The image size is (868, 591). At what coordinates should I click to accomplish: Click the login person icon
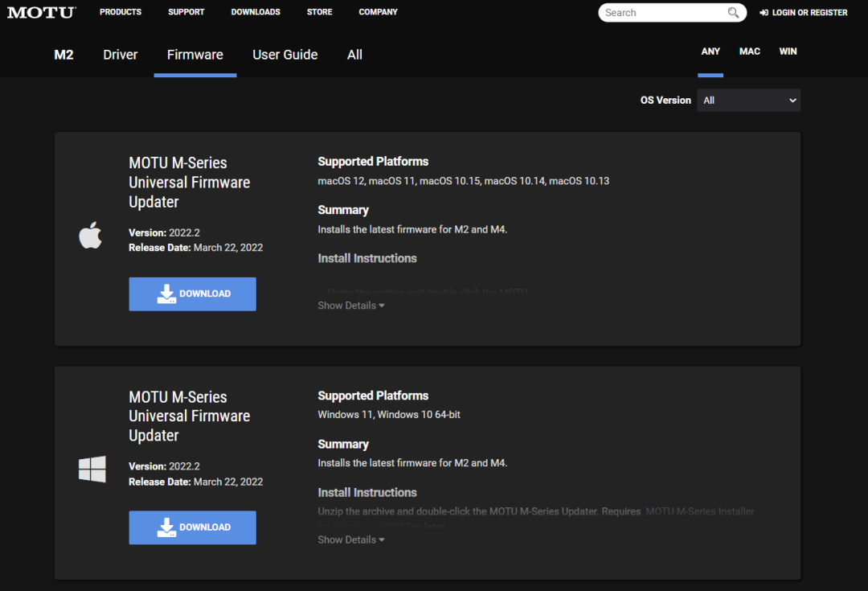point(763,13)
